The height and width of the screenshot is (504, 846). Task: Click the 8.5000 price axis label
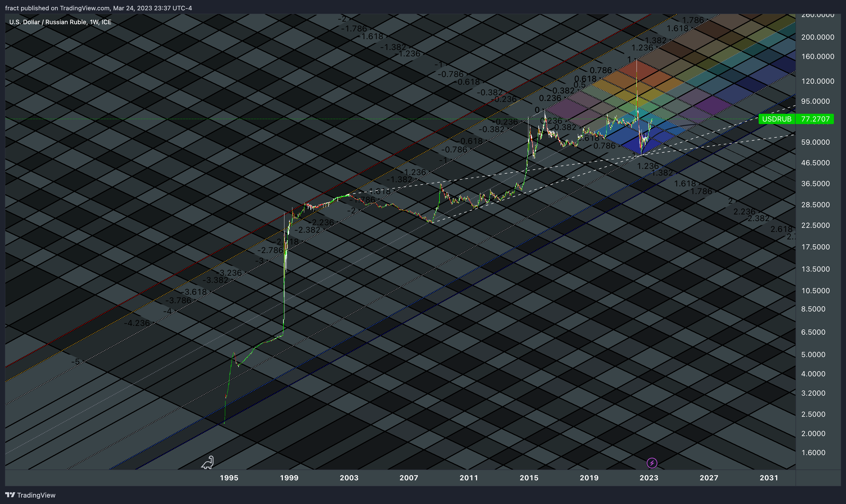(813, 309)
